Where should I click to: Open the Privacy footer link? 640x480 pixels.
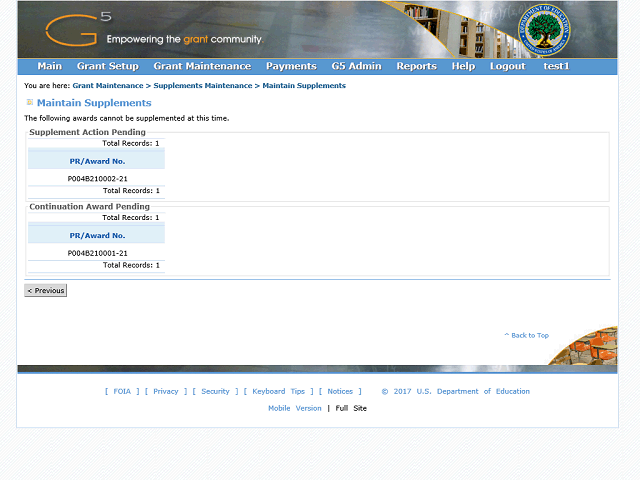[166, 391]
